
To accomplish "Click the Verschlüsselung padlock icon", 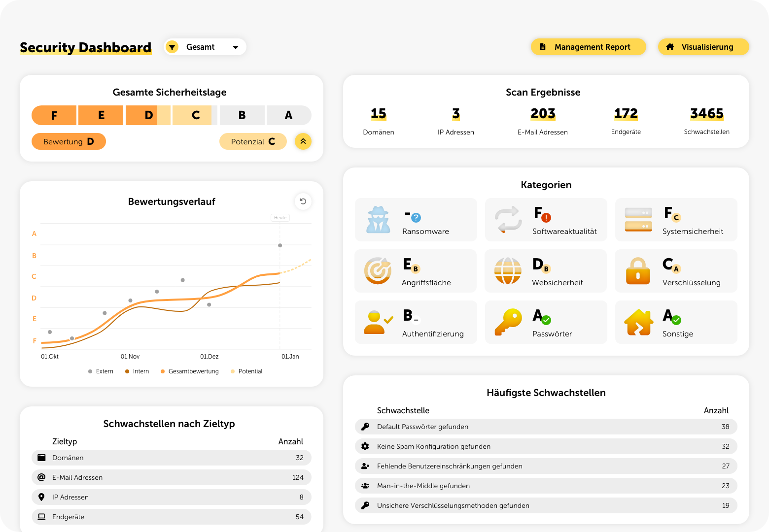I will [x=638, y=271].
